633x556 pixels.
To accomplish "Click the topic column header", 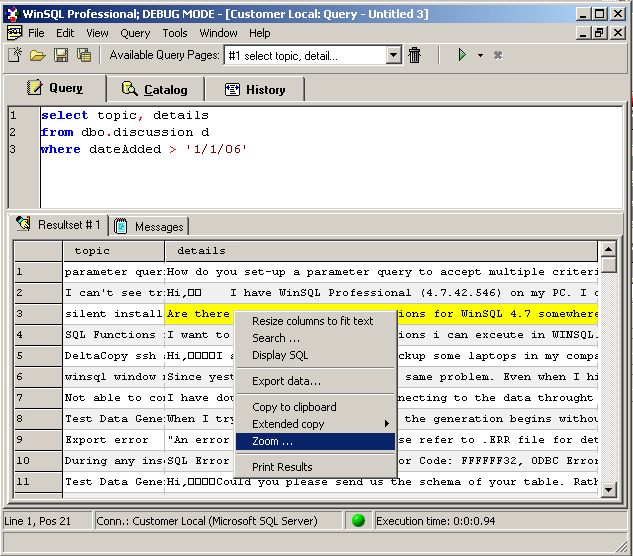I will coord(114,251).
